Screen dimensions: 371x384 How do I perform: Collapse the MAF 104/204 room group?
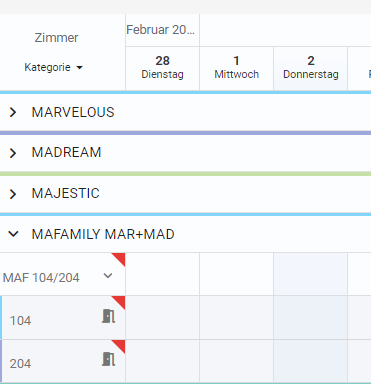click(x=108, y=276)
